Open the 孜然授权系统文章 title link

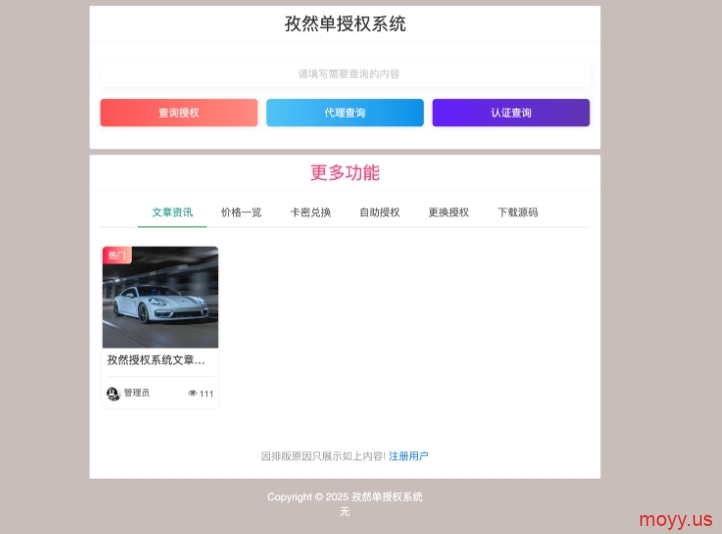tap(156, 360)
